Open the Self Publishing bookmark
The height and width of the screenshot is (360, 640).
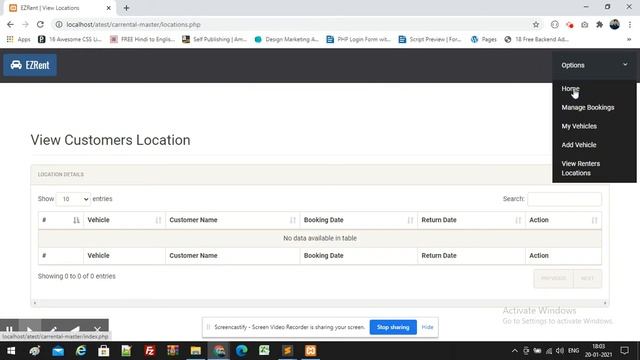(214, 39)
